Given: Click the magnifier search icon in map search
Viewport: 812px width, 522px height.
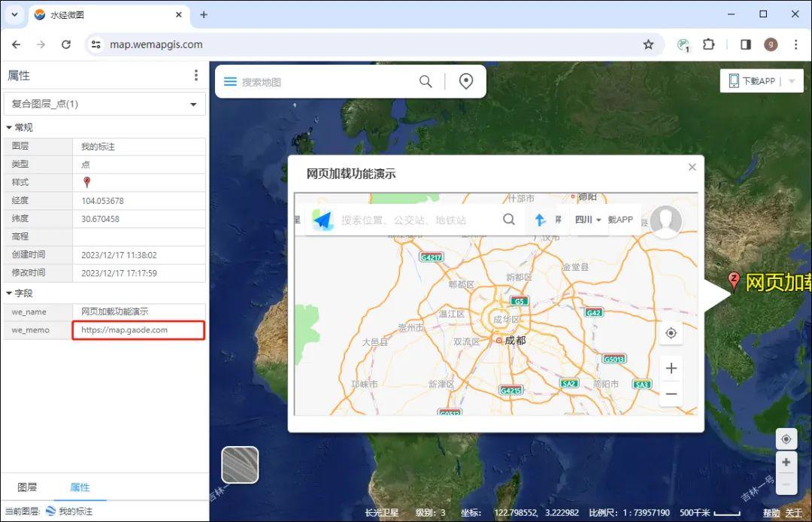Looking at the screenshot, I should 426,81.
